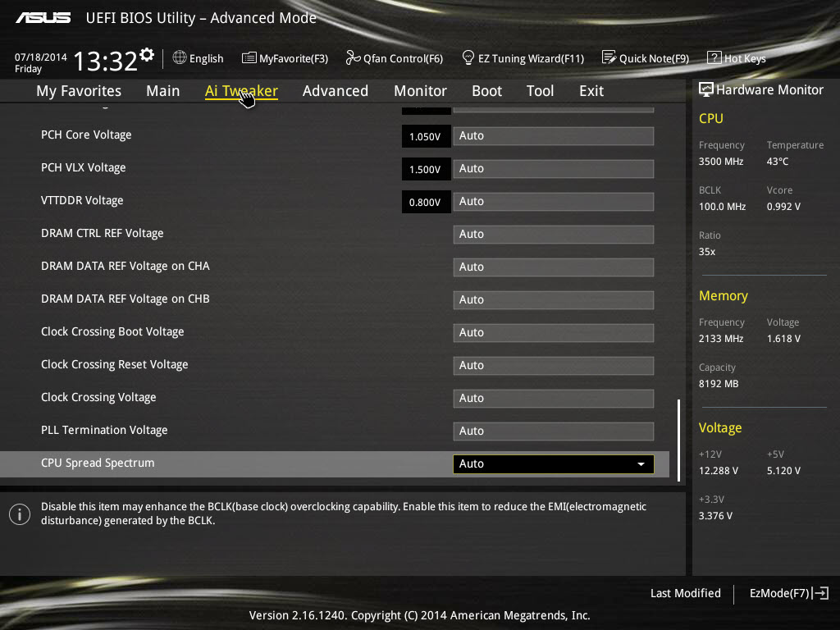This screenshot has height=630, width=840.
Task: Click DRAM DATA REF Voltage on CHB field
Action: click(554, 299)
